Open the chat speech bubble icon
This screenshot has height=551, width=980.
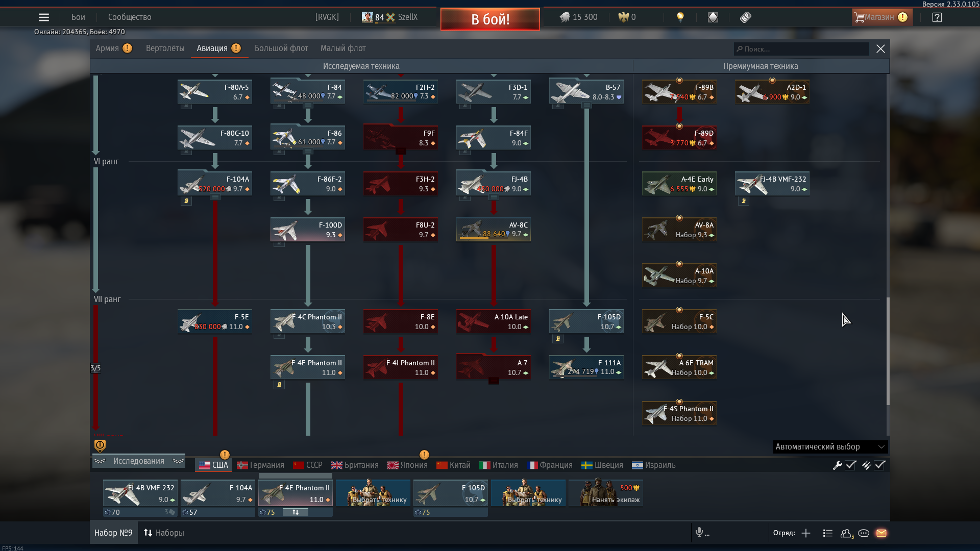click(864, 533)
